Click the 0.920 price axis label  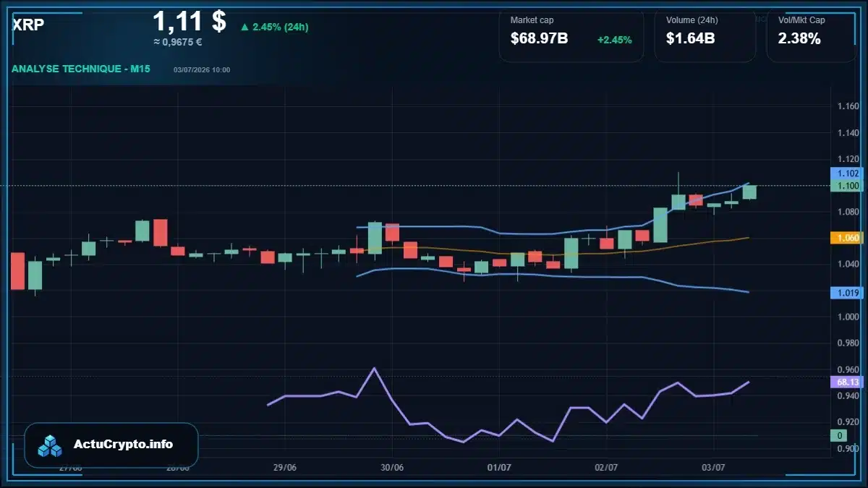[x=848, y=422]
